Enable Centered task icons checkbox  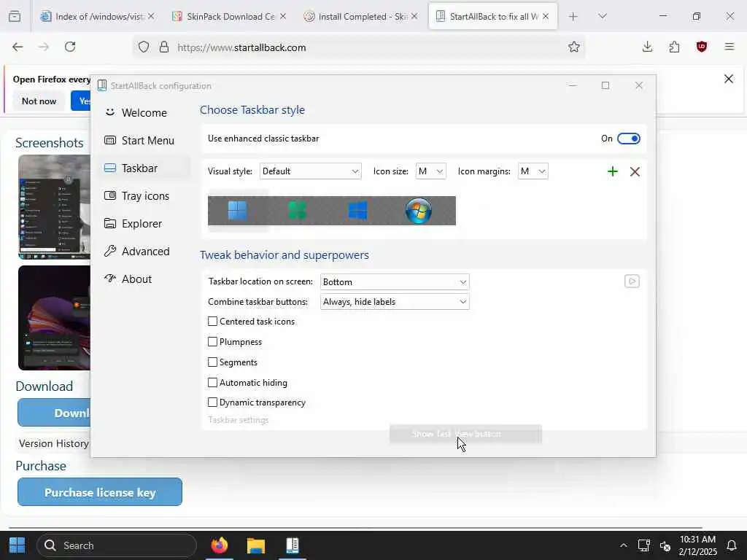click(212, 322)
